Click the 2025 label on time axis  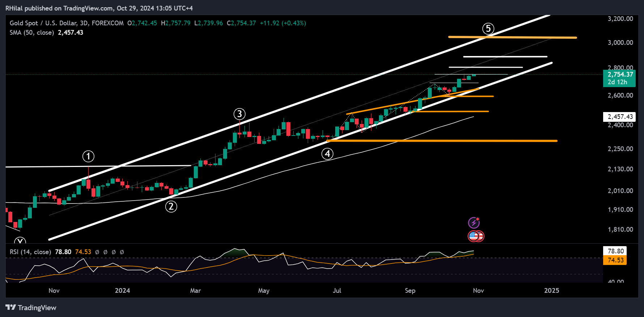coord(552,291)
